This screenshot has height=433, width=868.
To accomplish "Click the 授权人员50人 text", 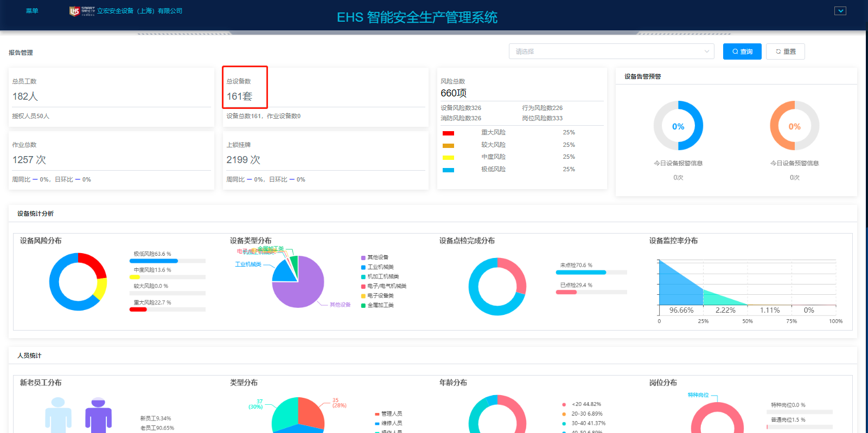I will (31, 116).
